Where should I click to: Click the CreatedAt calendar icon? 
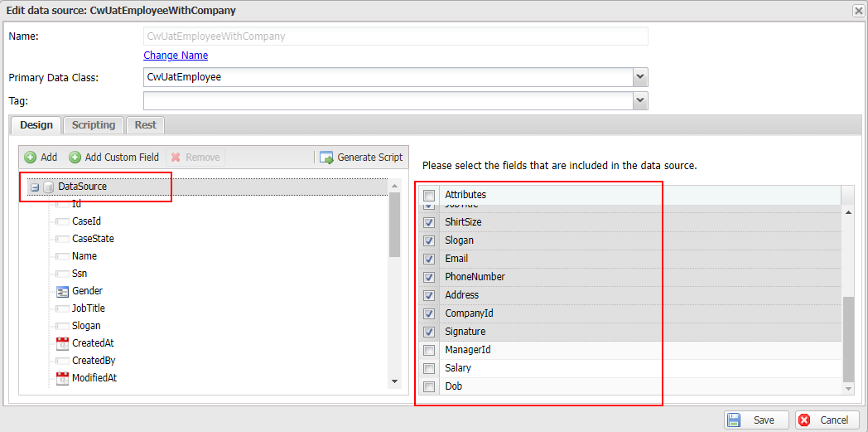[x=62, y=343]
